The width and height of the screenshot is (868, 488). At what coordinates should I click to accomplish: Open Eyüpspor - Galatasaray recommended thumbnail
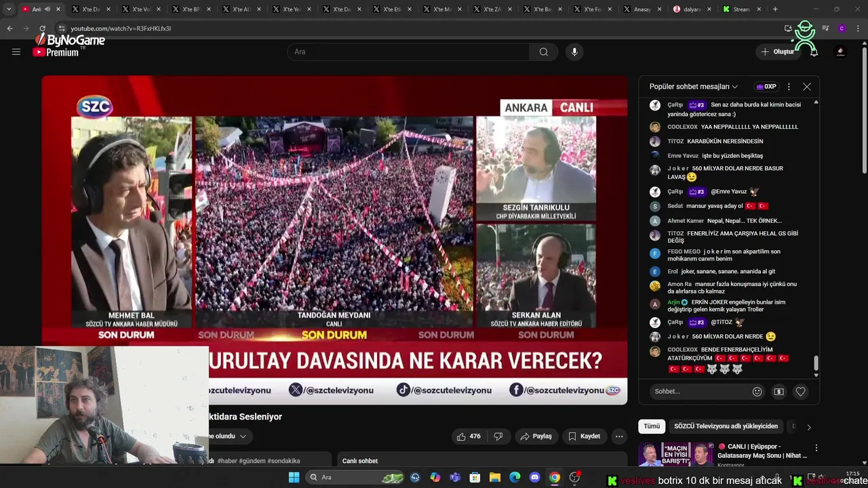tap(675, 454)
